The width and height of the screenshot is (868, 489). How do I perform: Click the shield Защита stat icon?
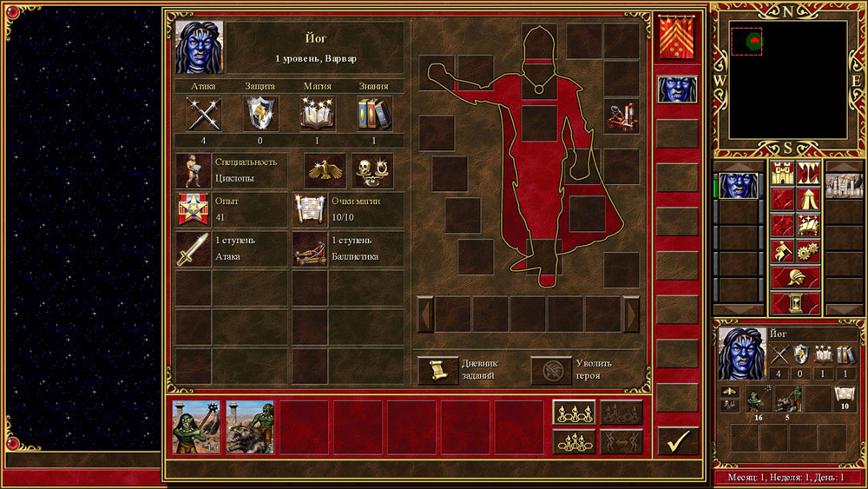[260, 113]
